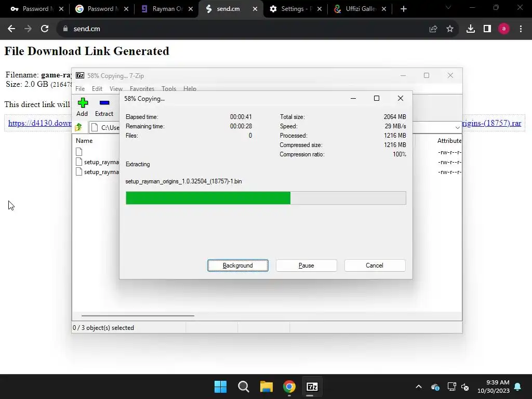
Task: Click the 'Remaining time:' value 00:00:28
Action: (241, 126)
